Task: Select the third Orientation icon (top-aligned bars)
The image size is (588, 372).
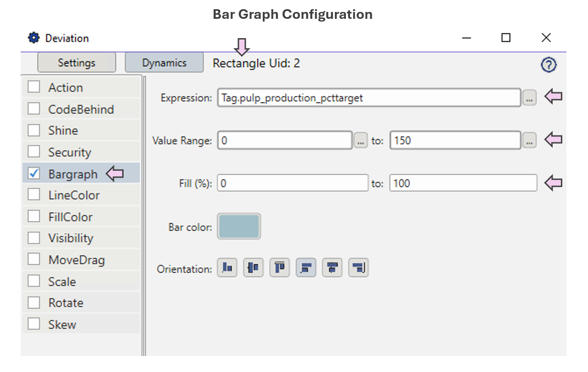Action: click(280, 268)
